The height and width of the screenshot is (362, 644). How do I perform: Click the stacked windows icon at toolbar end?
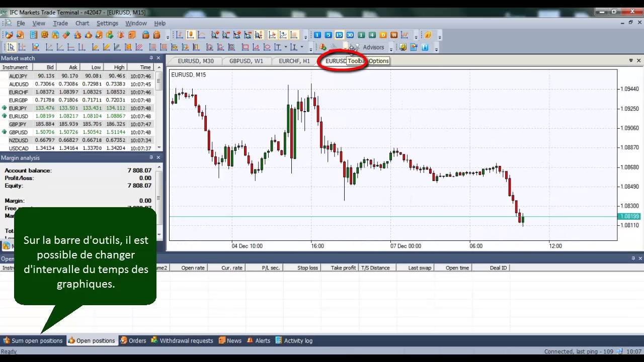tap(428, 35)
